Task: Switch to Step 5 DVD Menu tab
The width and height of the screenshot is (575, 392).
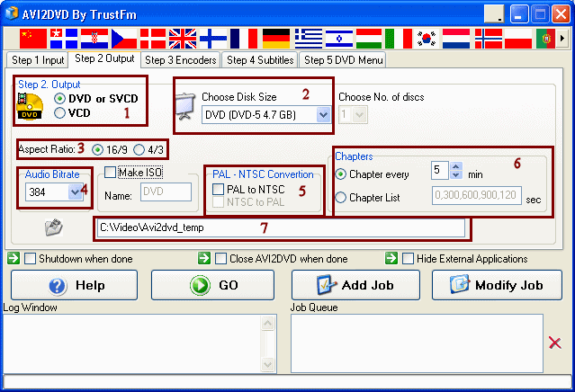Action: (344, 60)
